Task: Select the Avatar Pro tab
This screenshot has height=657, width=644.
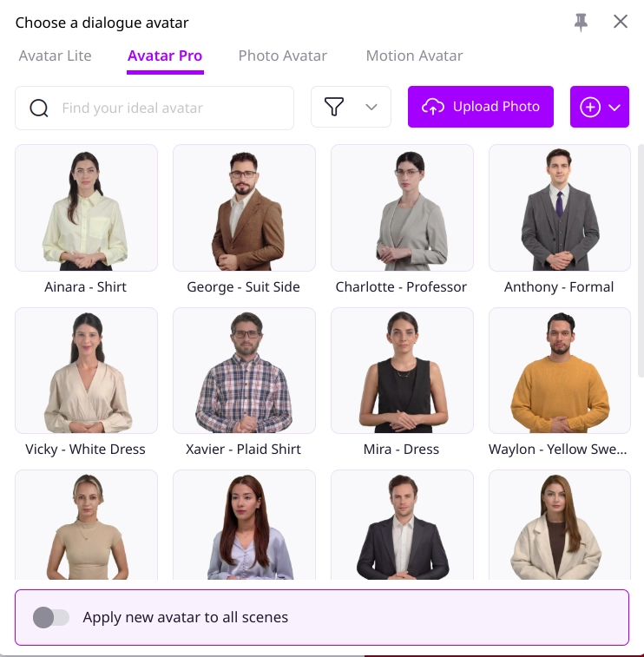Action: (x=165, y=56)
